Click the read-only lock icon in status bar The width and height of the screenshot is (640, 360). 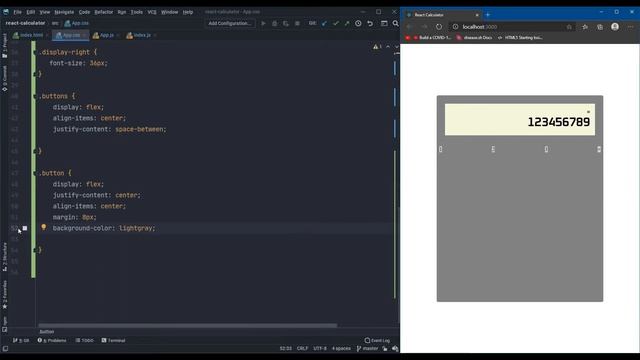(x=385, y=349)
